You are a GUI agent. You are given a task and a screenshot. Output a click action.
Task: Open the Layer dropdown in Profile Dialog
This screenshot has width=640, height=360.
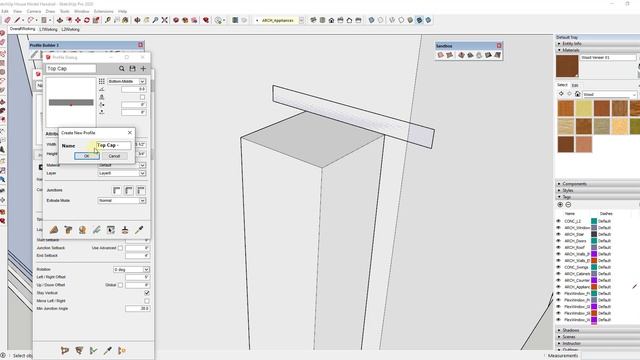(122, 173)
